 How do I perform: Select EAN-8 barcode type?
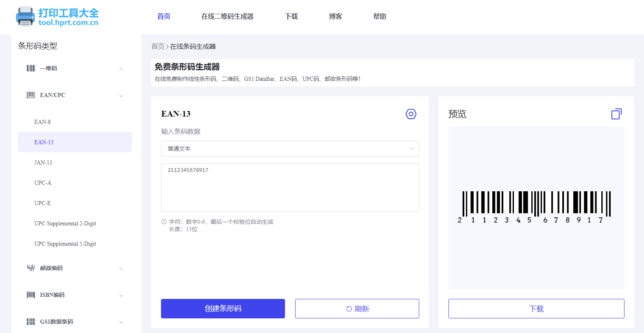[75, 122]
